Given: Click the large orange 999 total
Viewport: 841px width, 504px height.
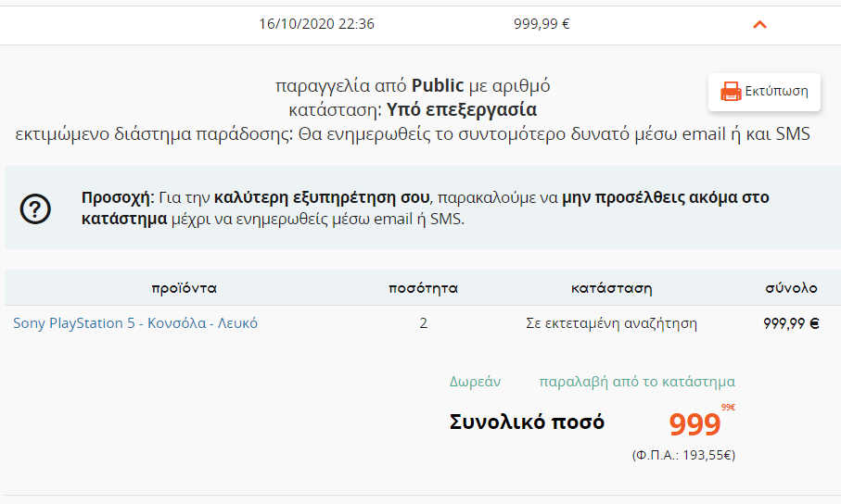Looking at the screenshot, I should (694, 424).
